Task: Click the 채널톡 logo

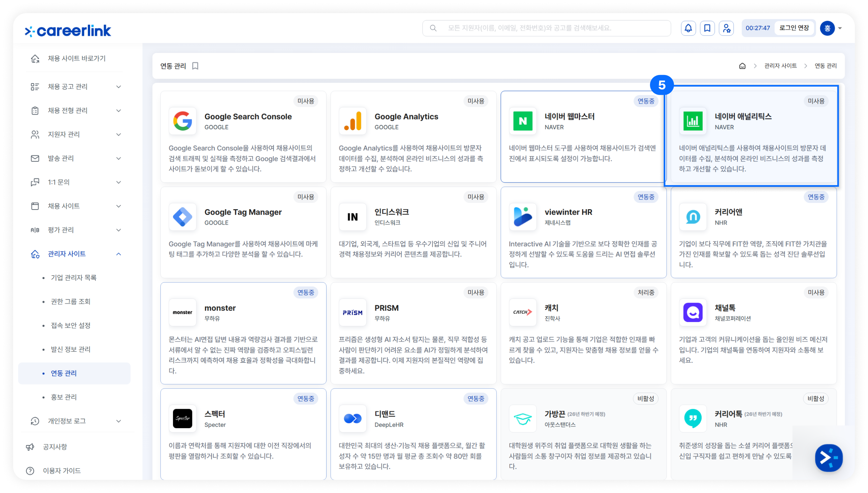Action: click(693, 312)
